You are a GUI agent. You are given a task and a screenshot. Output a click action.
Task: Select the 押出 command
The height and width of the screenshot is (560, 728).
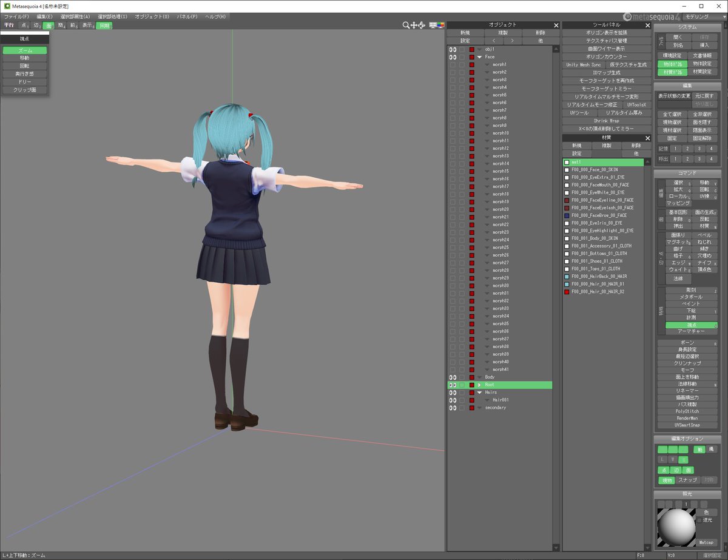[x=678, y=226]
